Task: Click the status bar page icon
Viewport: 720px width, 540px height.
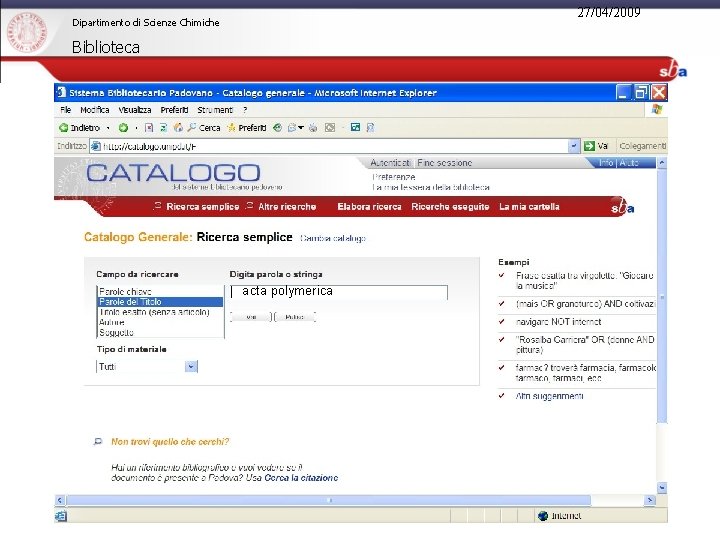Action: (61, 516)
